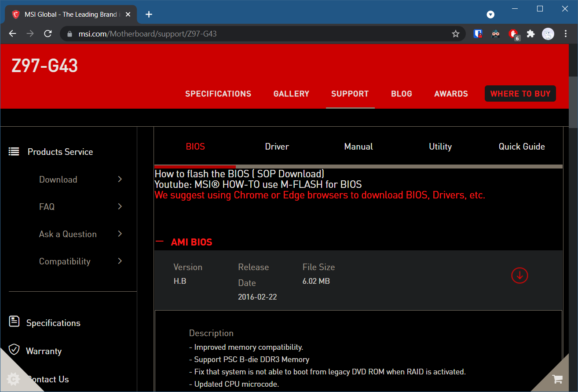This screenshot has width=578, height=392.
Task: Open the Compatibility sidebar link
Action: point(65,261)
